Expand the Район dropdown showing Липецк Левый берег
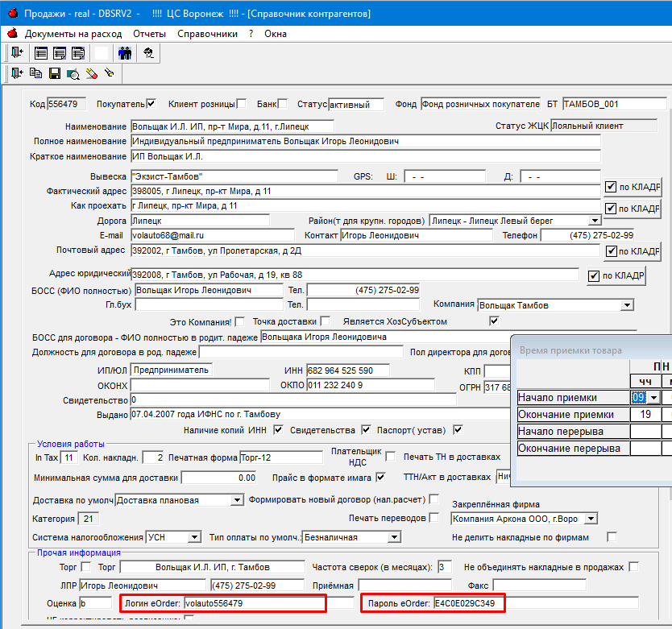This screenshot has width=672, height=629. (595, 221)
